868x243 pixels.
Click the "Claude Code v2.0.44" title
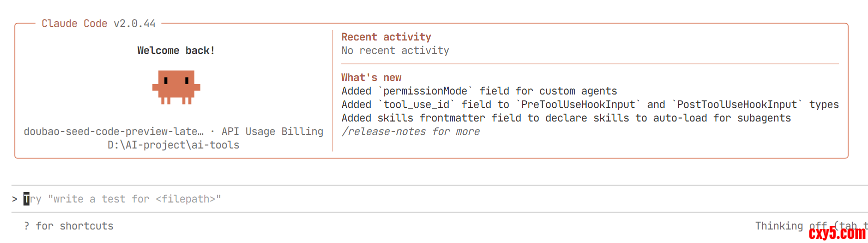coord(98,23)
